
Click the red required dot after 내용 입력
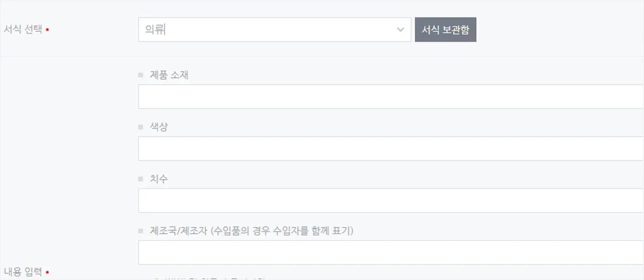pos(47,273)
